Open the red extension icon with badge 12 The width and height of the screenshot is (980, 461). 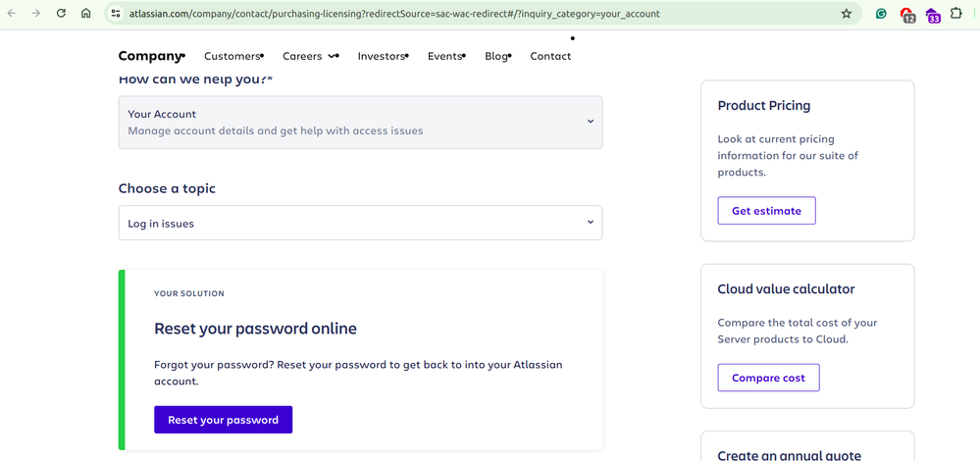906,15
